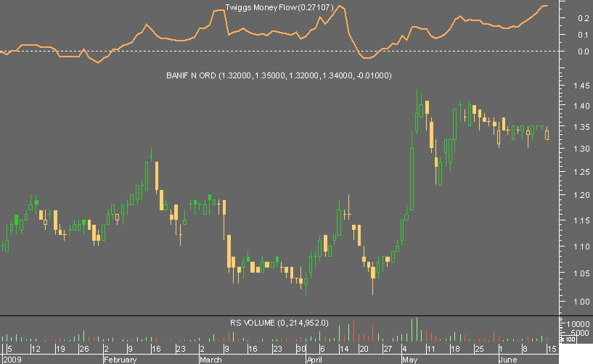Select the 1.05 price axis label

click(581, 273)
